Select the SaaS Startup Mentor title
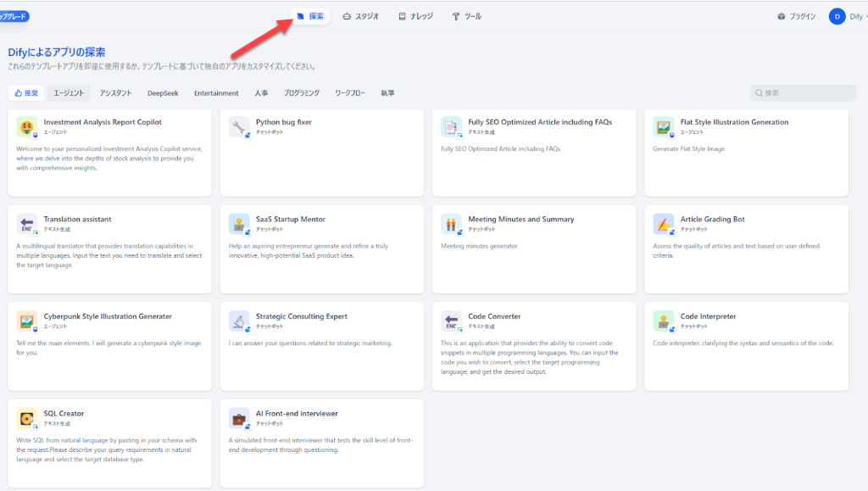Viewport: 868px width, 491px height. click(291, 219)
